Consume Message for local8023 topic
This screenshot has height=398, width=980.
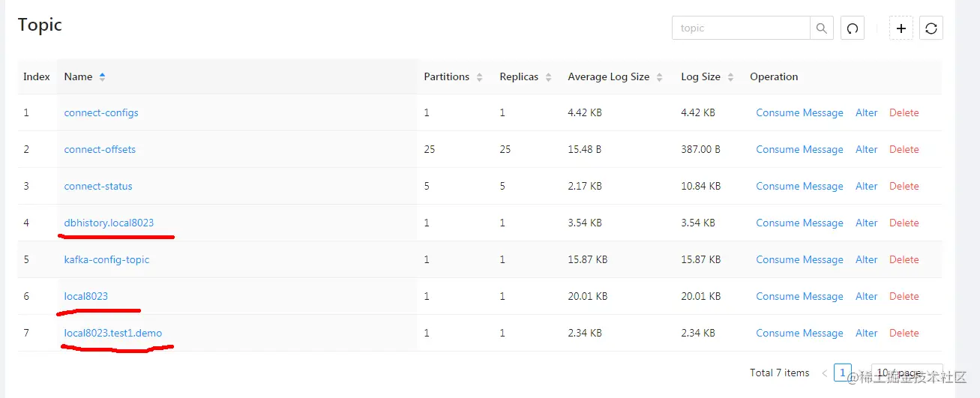[799, 296]
